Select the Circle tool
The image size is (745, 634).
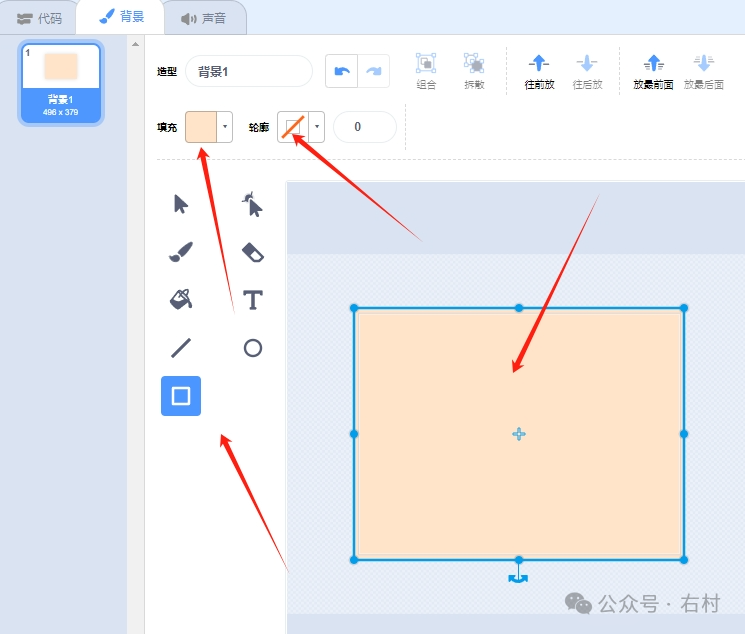[x=253, y=348]
